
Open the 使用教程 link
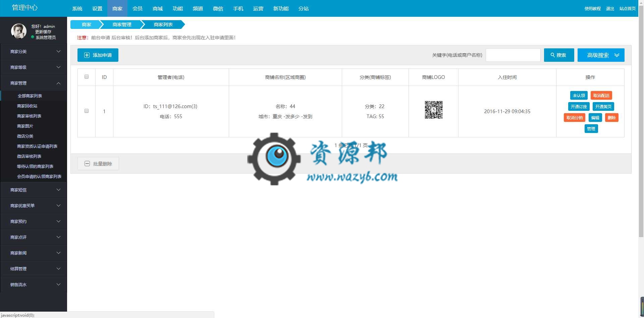click(x=592, y=9)
